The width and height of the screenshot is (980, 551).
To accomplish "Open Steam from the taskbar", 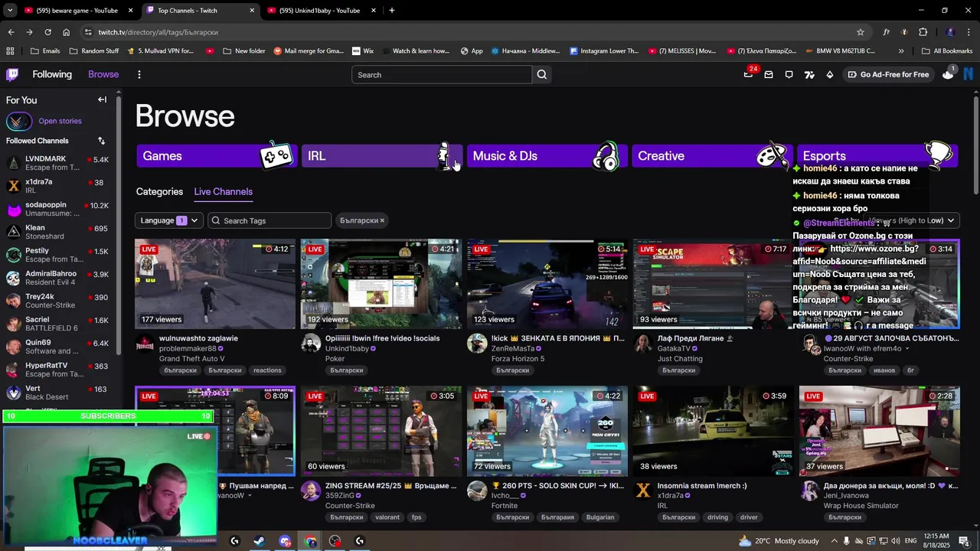I will click(260, 541).
